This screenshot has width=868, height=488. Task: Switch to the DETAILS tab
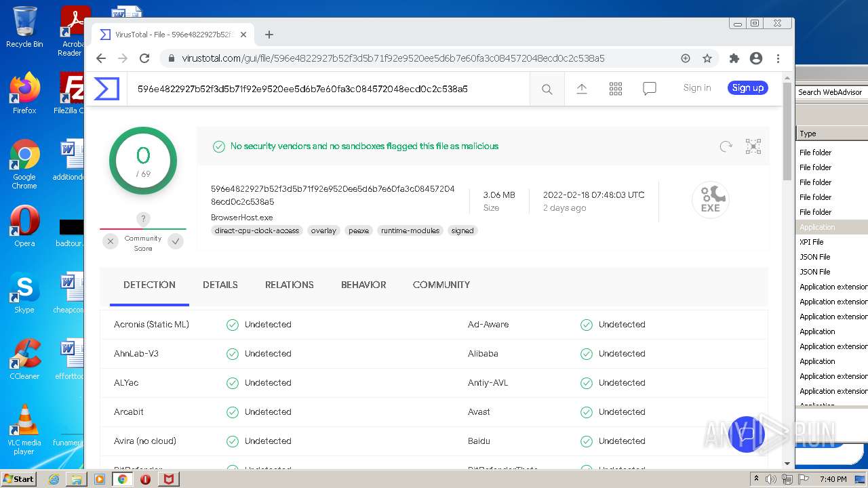click(x=220, y=285)
